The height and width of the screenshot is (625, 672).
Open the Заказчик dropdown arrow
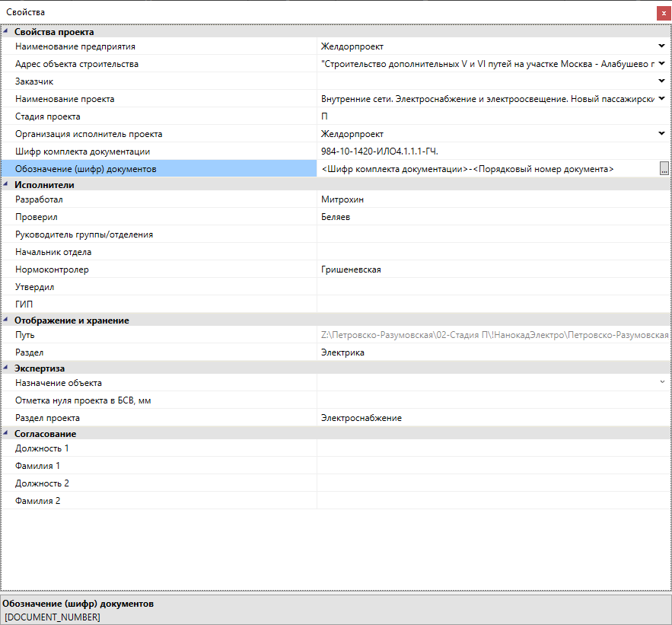tap(662, 81)
